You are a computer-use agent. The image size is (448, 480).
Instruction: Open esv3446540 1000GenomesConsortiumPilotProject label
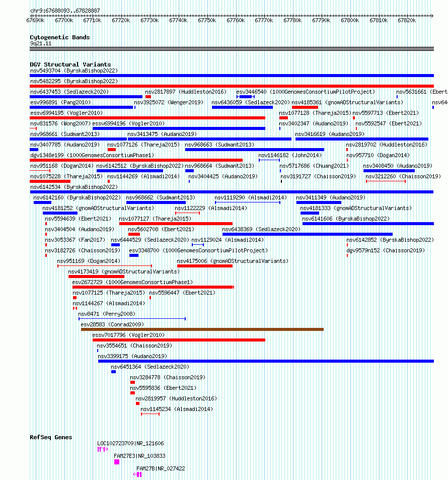(306, 92)
